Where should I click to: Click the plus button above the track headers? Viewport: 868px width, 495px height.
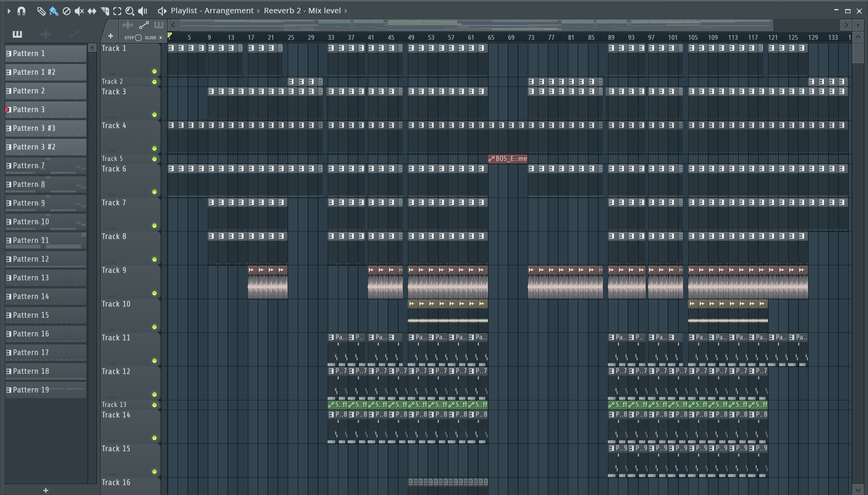tap(110, 36)
